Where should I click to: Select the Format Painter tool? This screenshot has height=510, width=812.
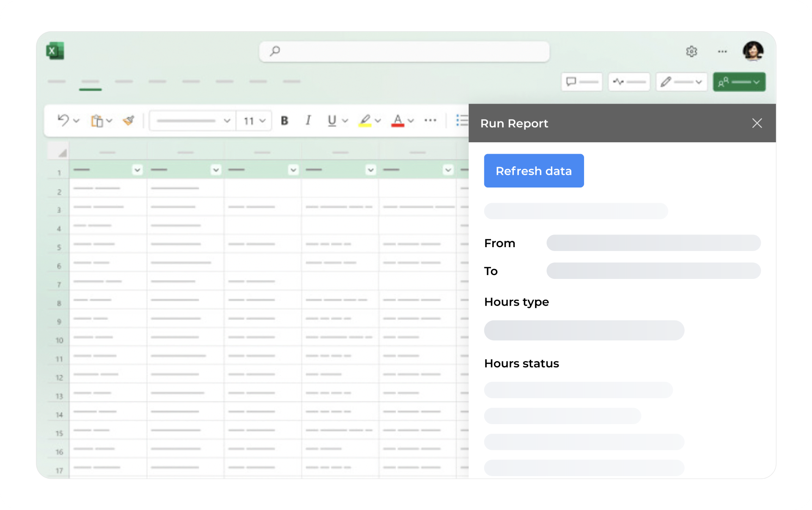(x=129, y=121)
